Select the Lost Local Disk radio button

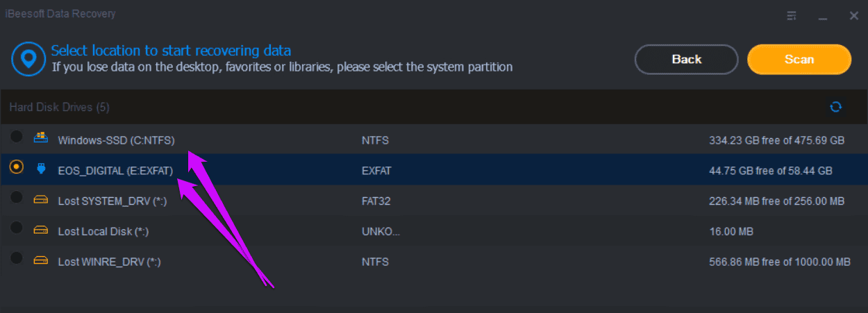[x=17, y=228]
